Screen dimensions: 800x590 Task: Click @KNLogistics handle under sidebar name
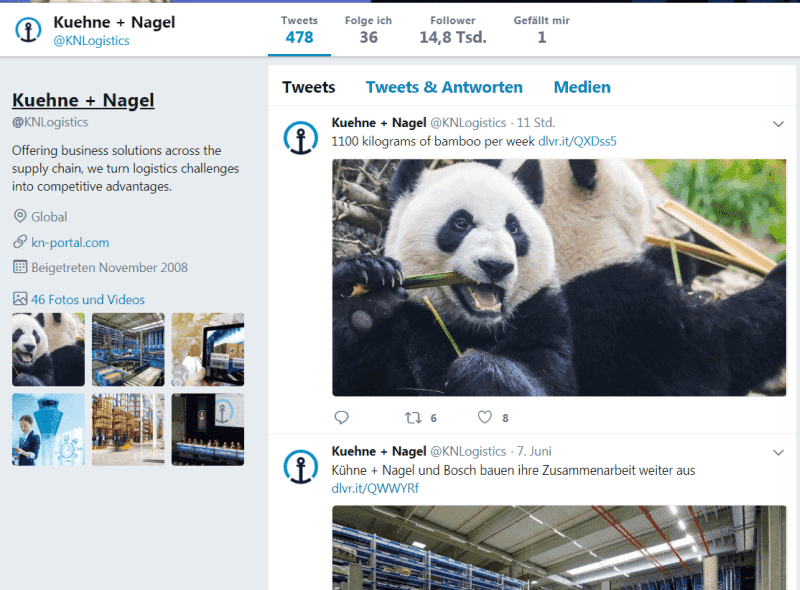[x=50, y=122]
